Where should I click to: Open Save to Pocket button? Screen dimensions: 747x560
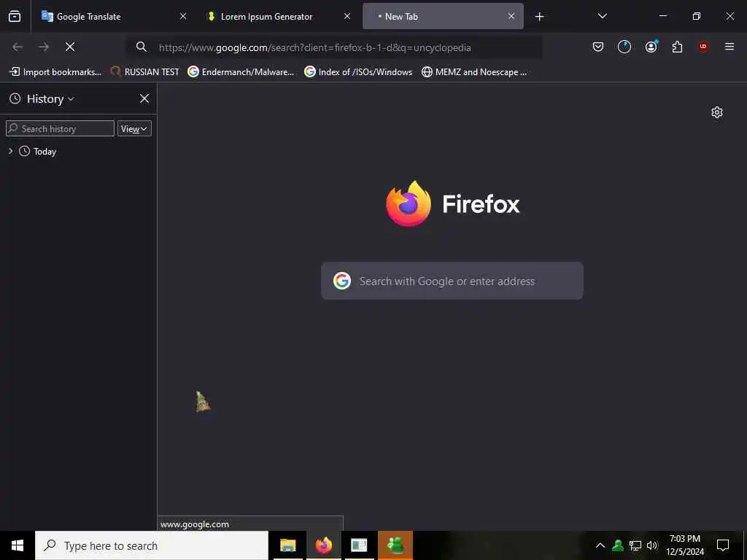(598, 47)
